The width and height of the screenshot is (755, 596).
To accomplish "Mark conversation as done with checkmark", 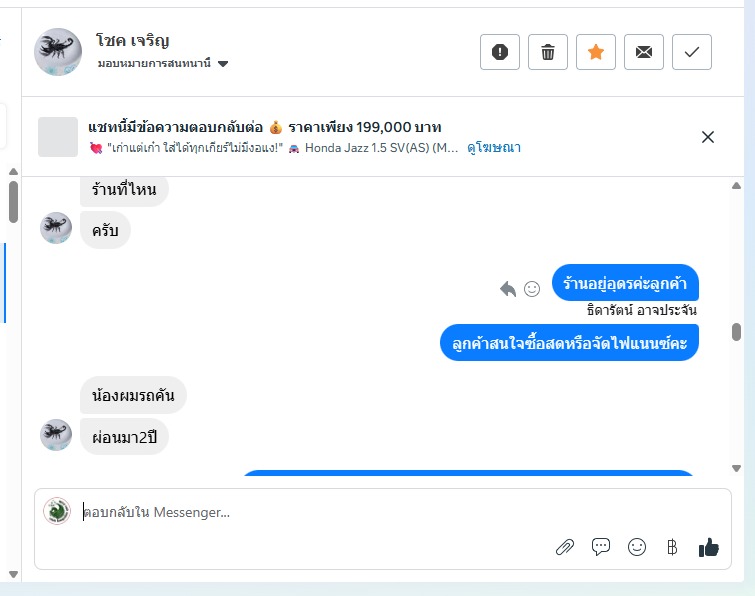I will [692, 52].
